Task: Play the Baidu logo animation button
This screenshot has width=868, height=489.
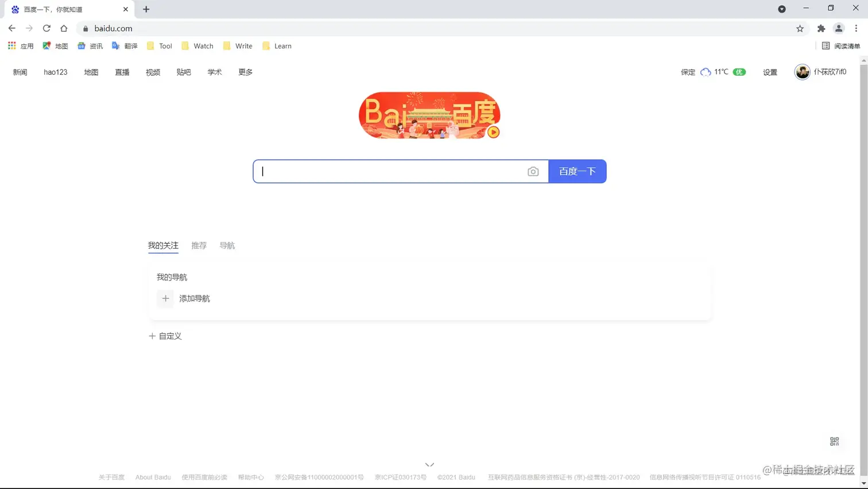Action: [493, 132]
